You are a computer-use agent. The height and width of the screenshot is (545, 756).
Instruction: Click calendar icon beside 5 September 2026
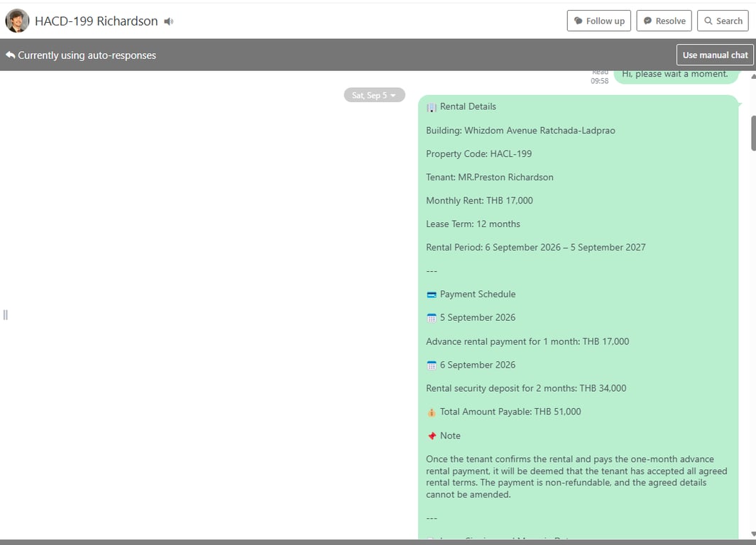[432, 318]
